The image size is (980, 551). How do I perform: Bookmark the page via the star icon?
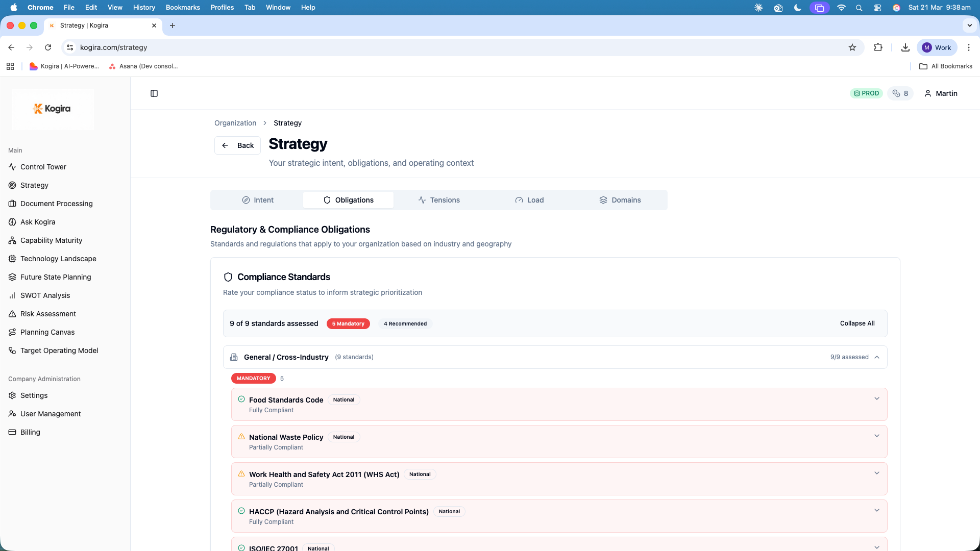point(852,47)
